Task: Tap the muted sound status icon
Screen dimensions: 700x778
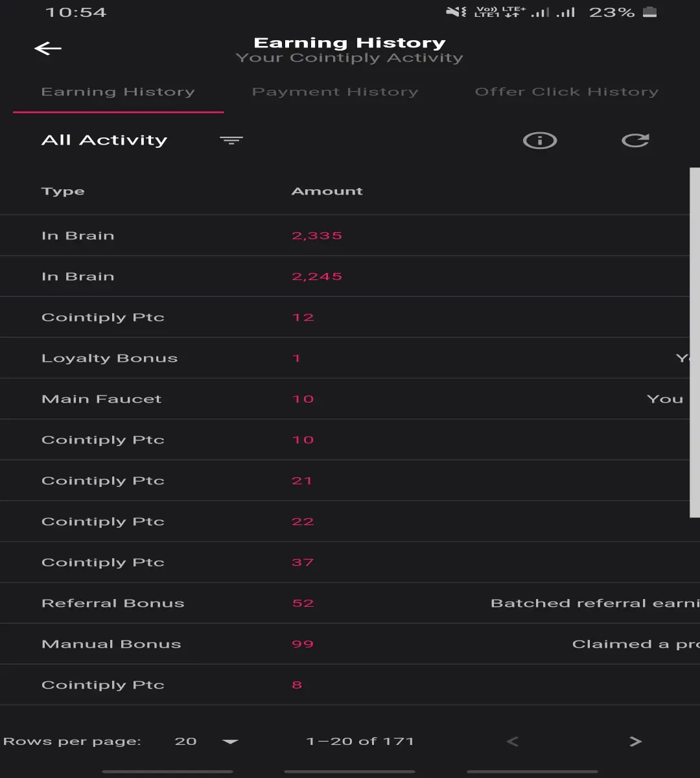Action: click(x=456, y=12)
